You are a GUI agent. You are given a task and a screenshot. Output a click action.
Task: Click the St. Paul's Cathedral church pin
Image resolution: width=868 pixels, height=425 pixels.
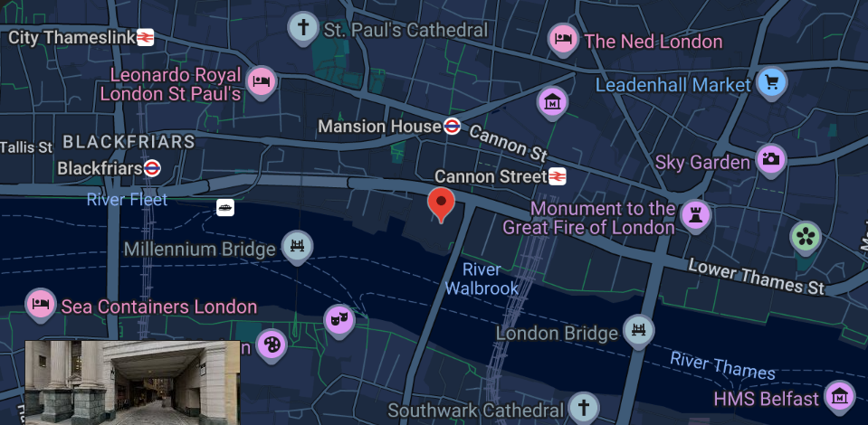(303, 27)
